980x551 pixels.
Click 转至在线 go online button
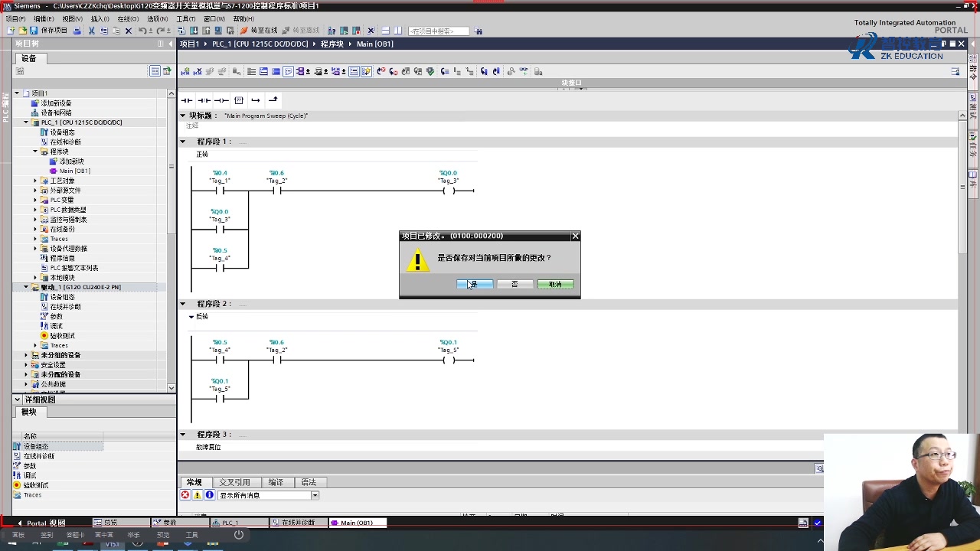tap(259, 31)
